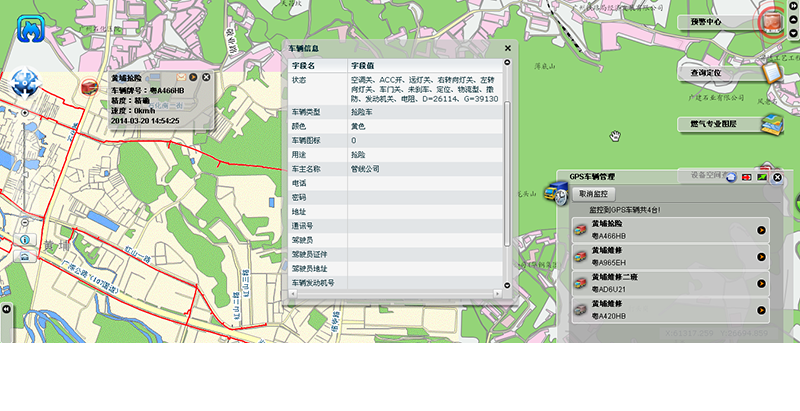Click the map zoom-out minus button
The image size is (800, 411).
[23, 221]
